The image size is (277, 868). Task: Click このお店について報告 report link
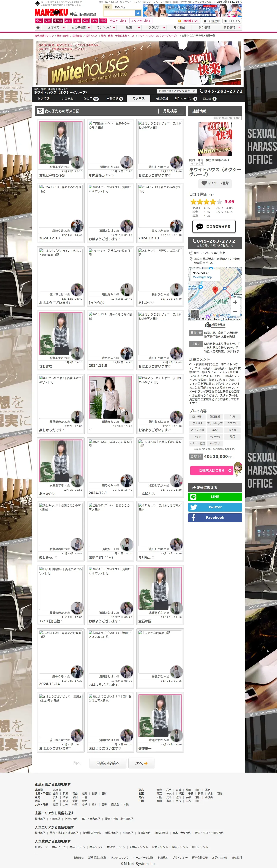point(227,118)
